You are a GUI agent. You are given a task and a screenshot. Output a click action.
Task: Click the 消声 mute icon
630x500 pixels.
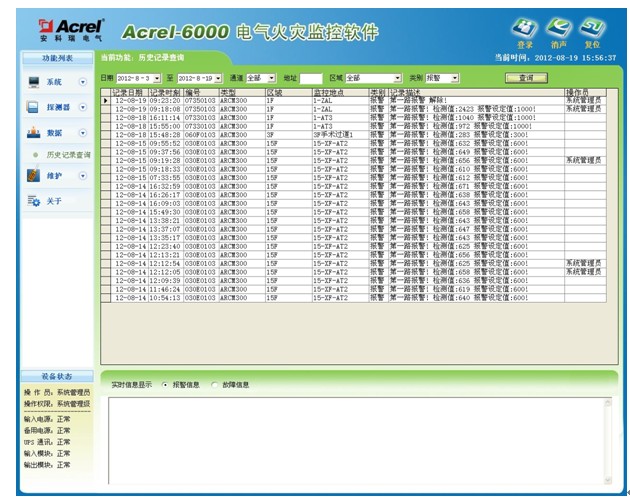coord(558,29)
